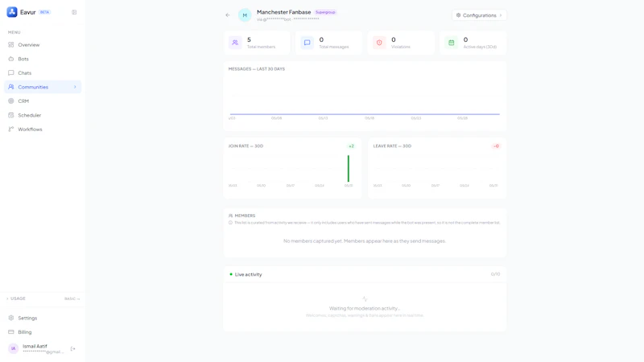Click the Bots robot icon

(x=11, y=59)
